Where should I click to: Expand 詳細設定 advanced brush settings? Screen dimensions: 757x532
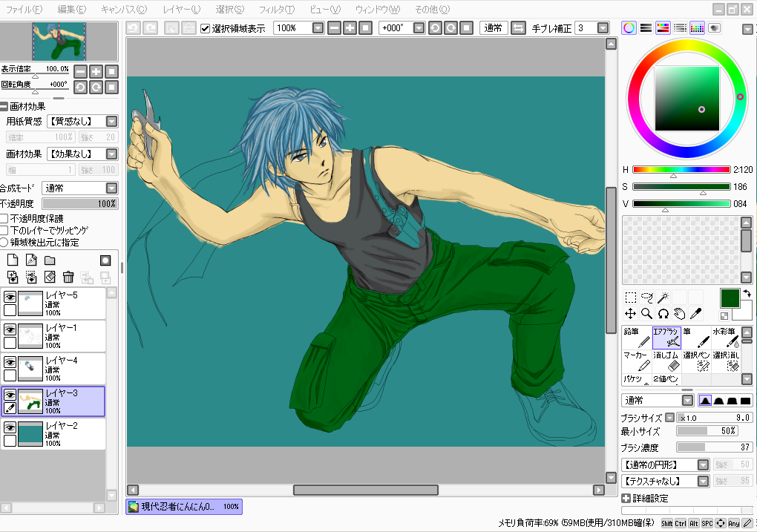[x=626, y=499]
